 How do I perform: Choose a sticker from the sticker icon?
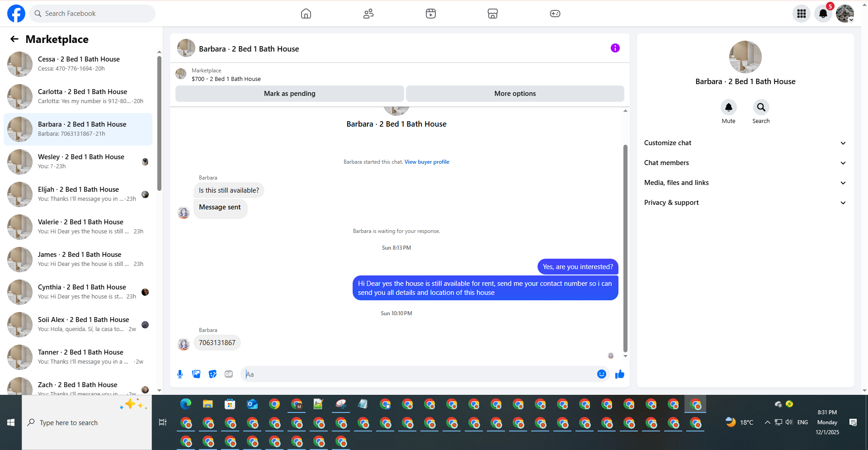[212, 374]
